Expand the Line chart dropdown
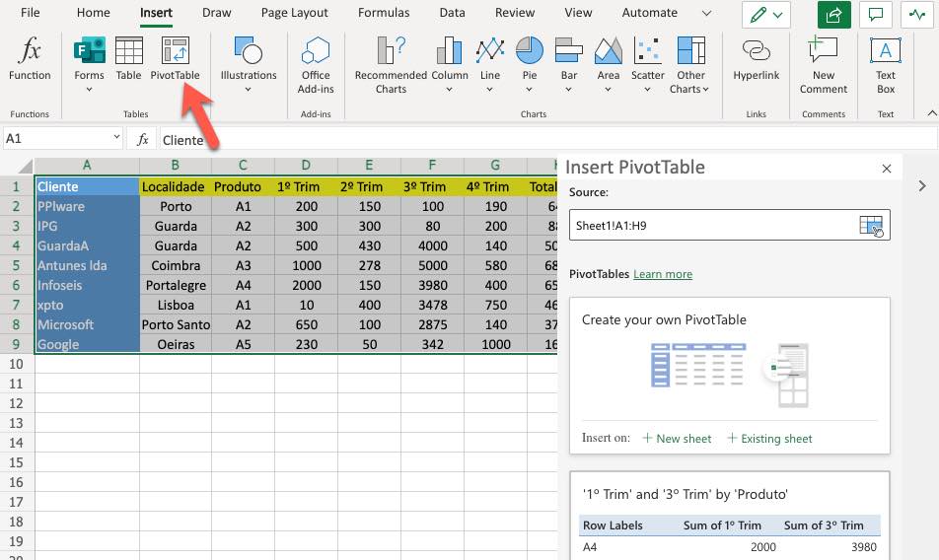This screenshot has width=939, height=560. (489, 90)
